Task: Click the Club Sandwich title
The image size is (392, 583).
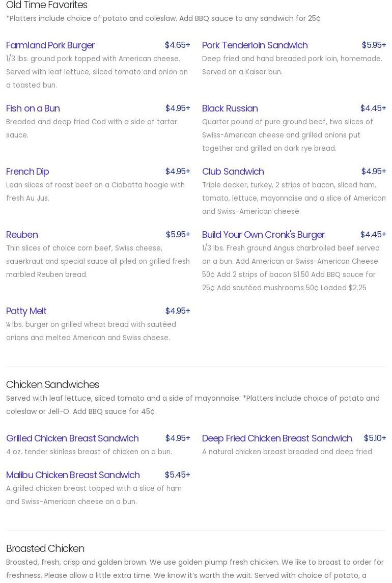Action: point(233,172)
